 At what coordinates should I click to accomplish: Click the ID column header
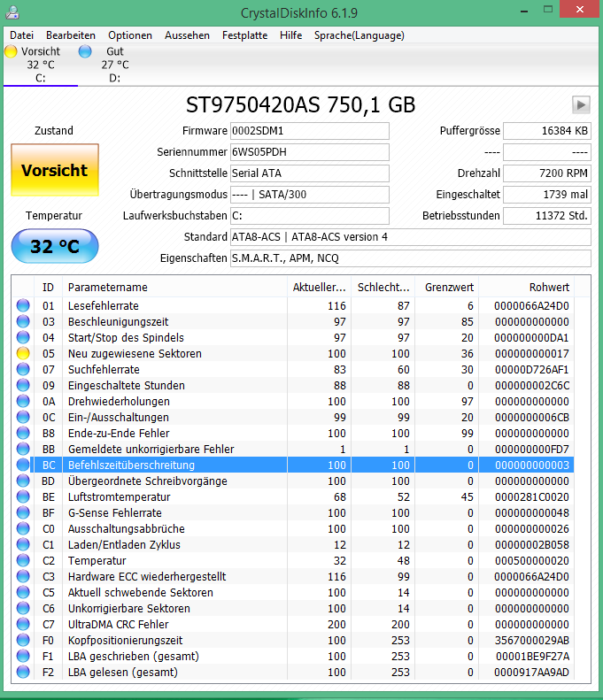click(x=48, y=287)
